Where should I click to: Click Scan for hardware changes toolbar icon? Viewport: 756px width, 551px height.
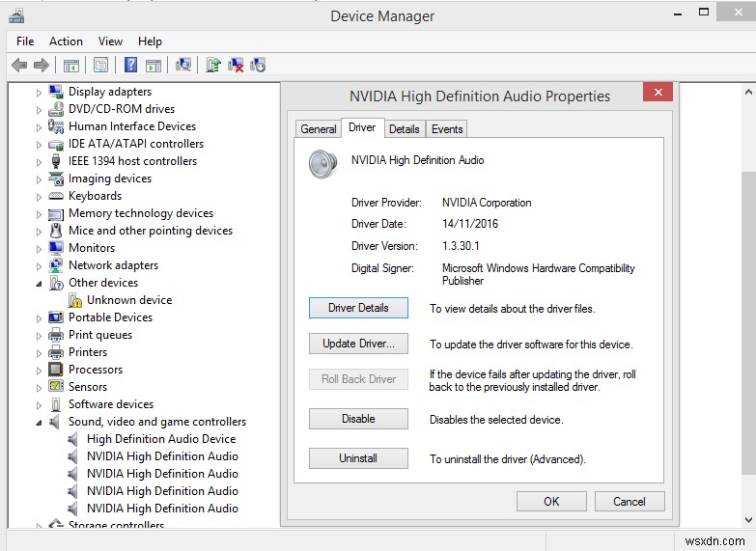tap(183, 66)
